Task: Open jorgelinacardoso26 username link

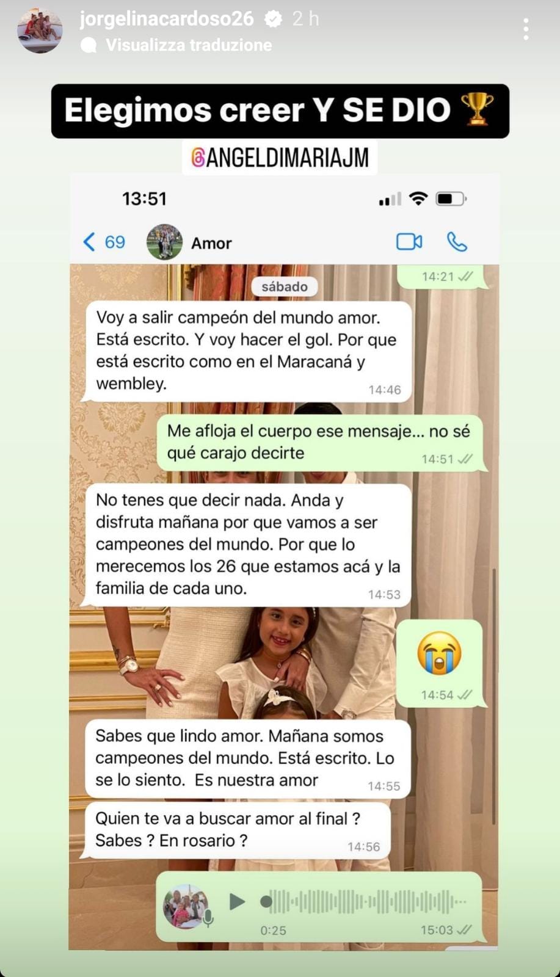Action: (x=166, y=19)
